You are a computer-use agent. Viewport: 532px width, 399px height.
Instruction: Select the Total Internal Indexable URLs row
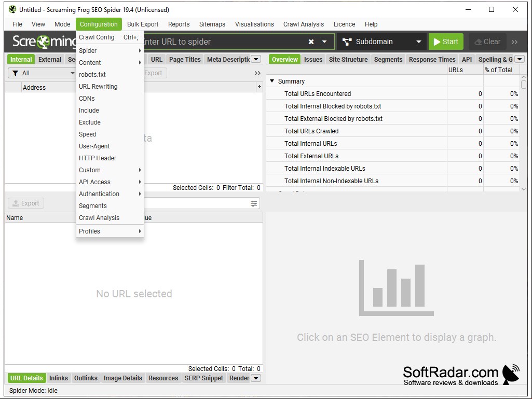[x=393, y=168]
